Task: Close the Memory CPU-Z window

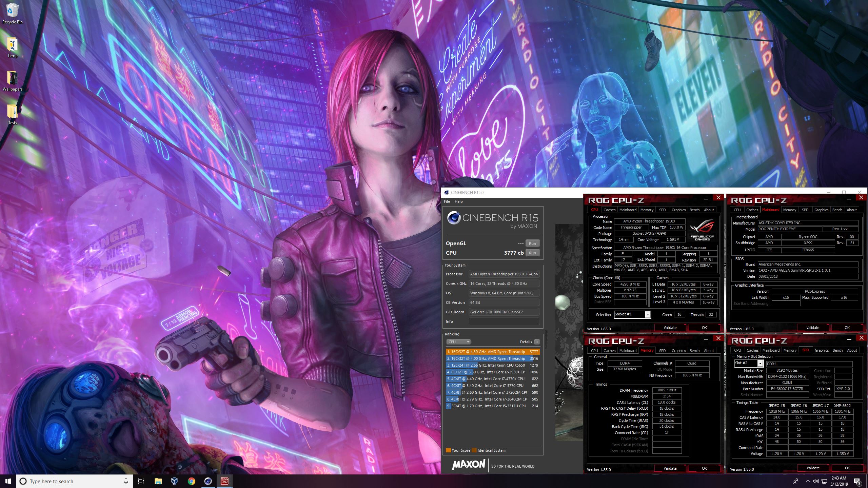Action: click(x=718, y=338)
